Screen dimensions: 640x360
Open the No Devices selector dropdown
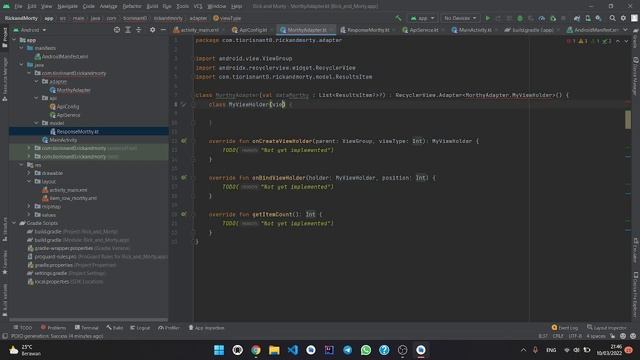coord(460,18)
